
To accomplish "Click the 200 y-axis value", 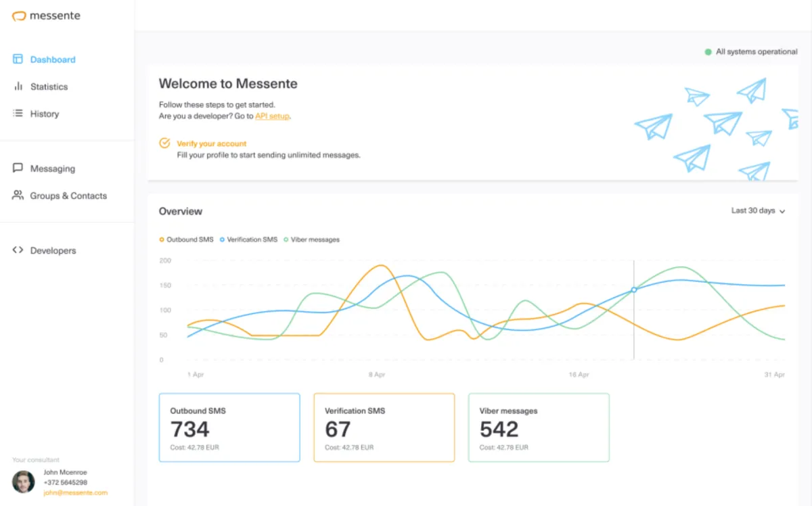I will [165, 260].
